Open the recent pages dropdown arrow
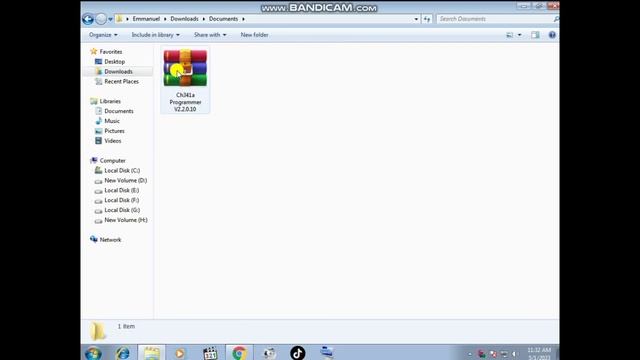The height and width of the screenshot is (360, 640). [x=110, y=19]
